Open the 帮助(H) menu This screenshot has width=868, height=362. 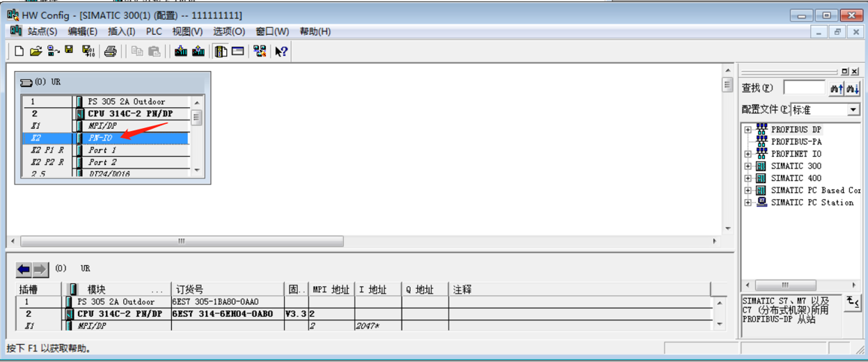tap(315, 31)
